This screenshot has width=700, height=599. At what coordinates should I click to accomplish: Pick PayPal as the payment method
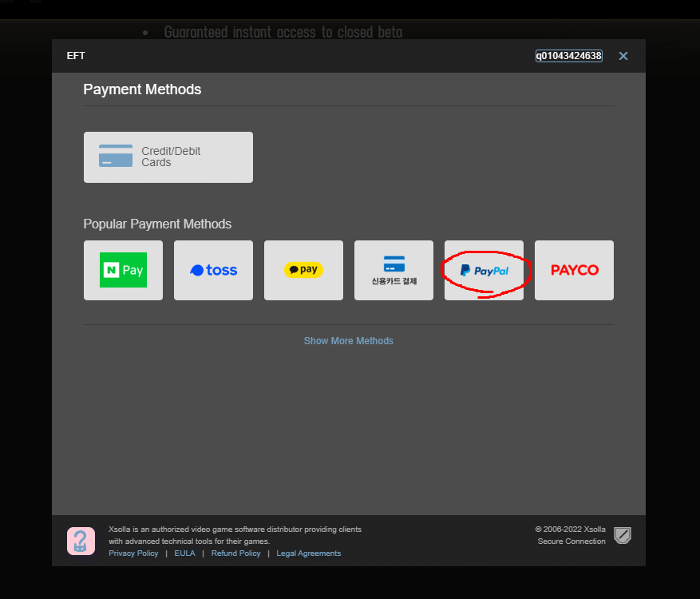(x=484, y=270)
